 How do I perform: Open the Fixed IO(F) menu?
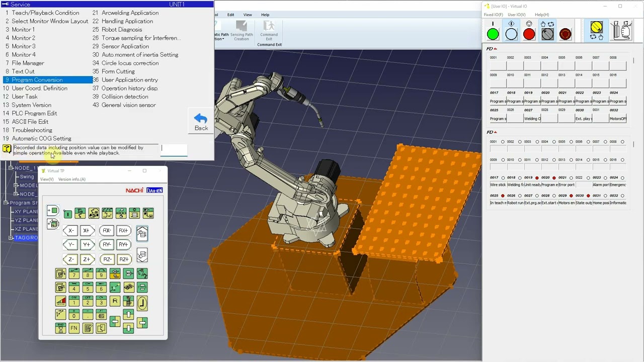(494, 15)
